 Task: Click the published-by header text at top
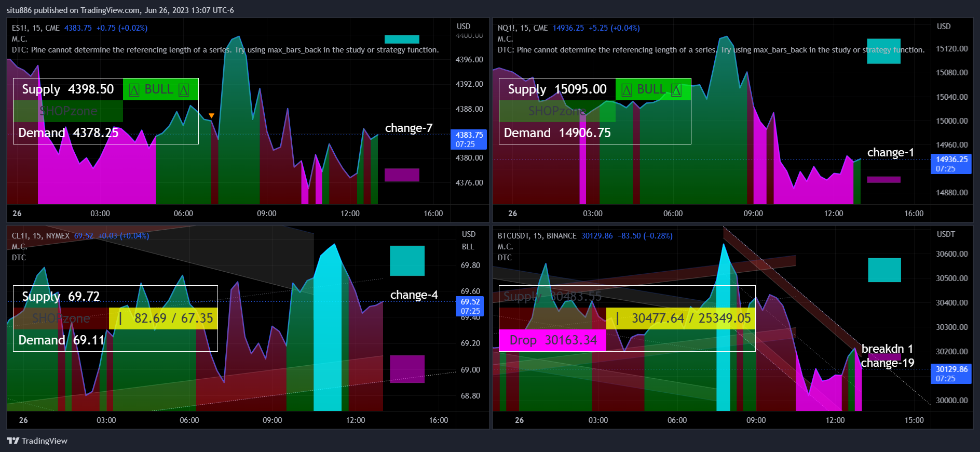[120, 10]
